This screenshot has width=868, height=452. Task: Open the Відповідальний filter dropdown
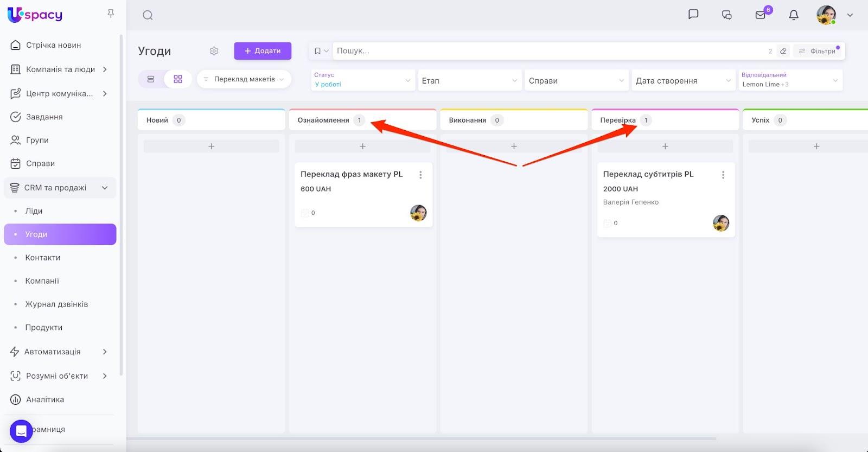(x=790, y=80)
